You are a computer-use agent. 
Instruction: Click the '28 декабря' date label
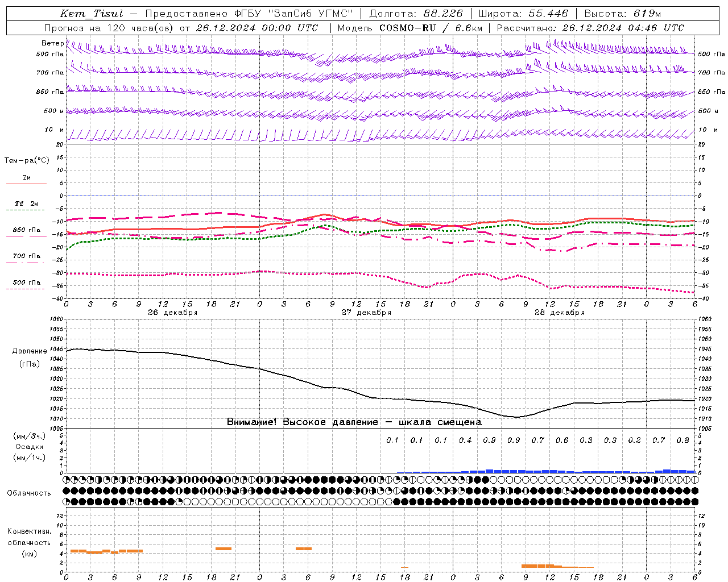(x=560, y=313)
